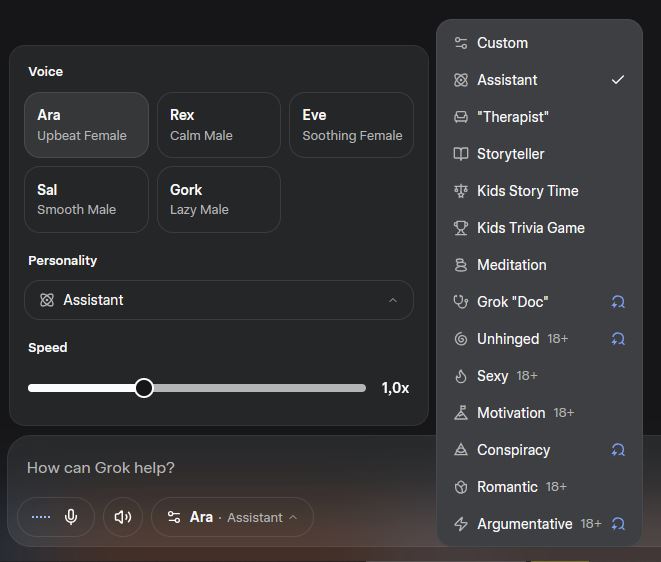Click the Therapist couch icon
661x562 pixels.
pyautogui.click(x=461, y=117)
